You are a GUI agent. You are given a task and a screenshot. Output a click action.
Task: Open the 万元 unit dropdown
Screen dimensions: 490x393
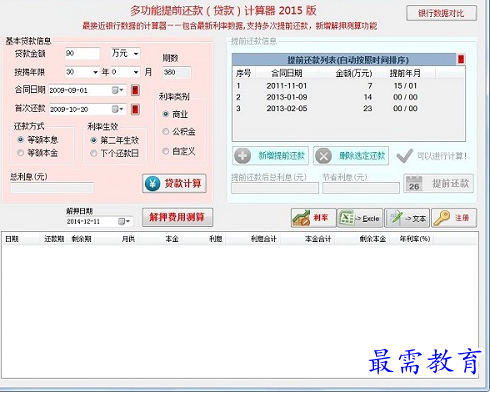pos(136,54)
